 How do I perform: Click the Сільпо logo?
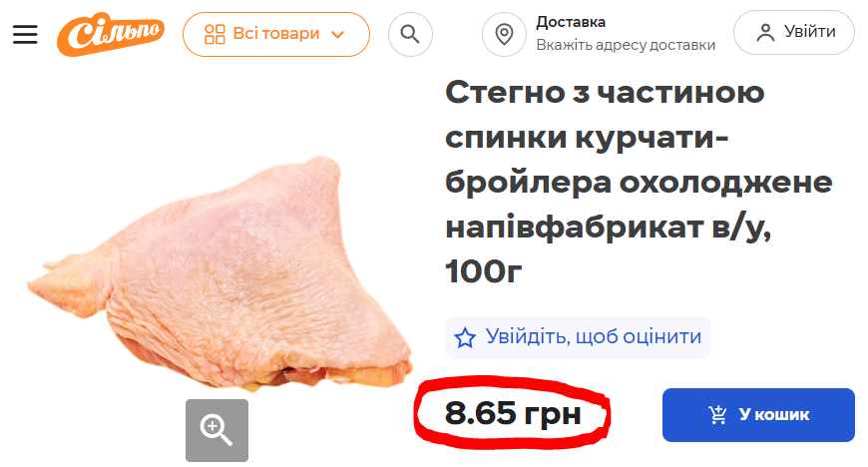click(x=111, y=34)
